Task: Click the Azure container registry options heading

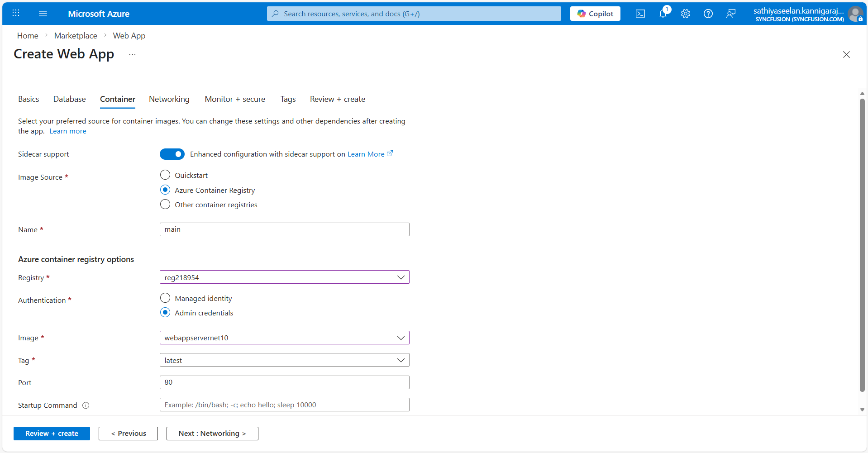Action: pos(76,259)
